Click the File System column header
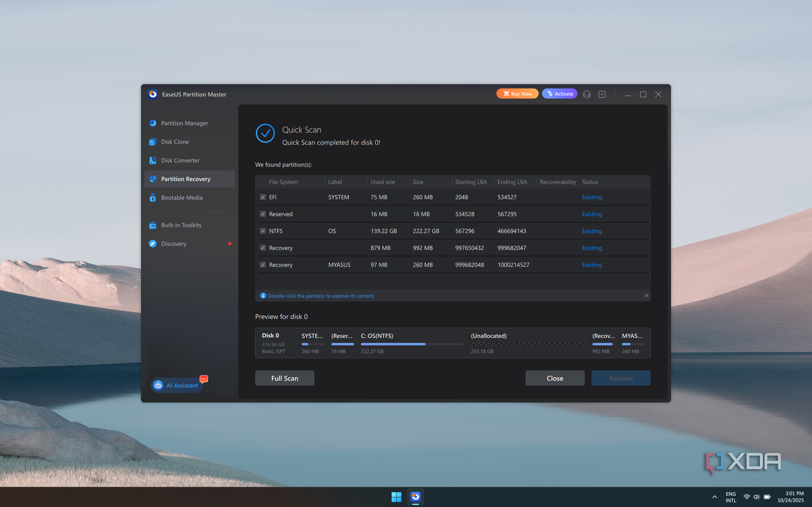Image resolution: width=812 pixels, height=507 pixels. 283,182
